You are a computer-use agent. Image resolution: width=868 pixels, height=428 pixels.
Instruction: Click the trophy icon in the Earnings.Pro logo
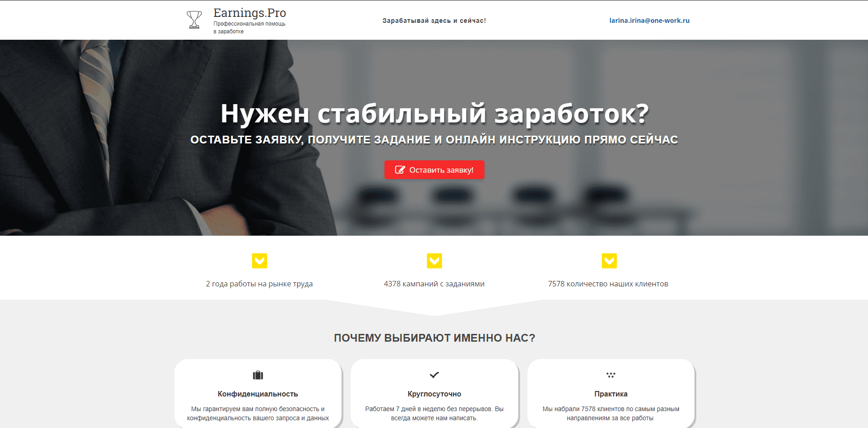point(194,18)
